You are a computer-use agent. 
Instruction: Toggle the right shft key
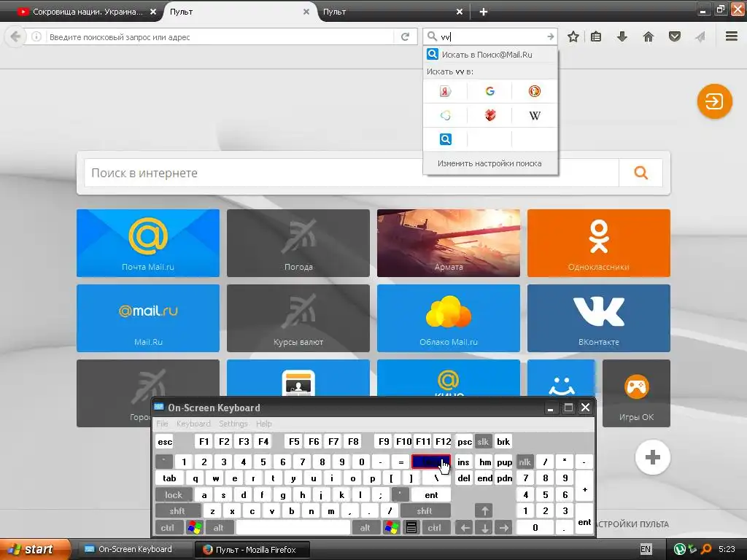pos(425,511)
